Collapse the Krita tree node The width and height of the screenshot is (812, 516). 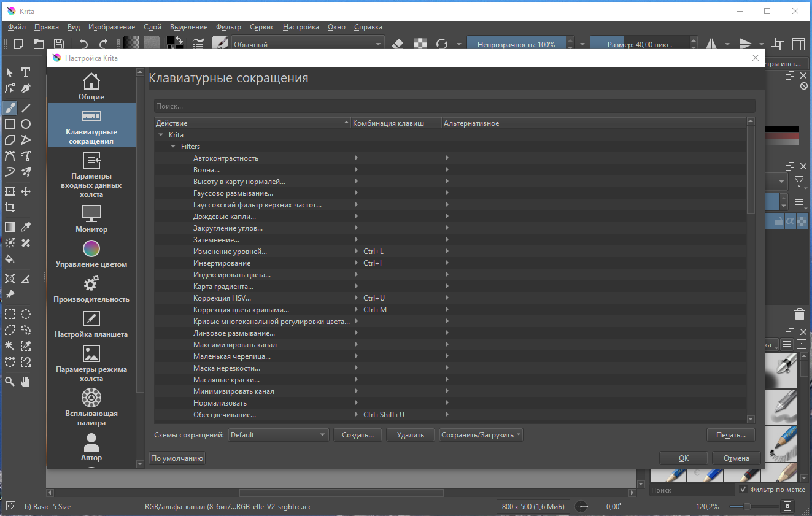point(161,135)
